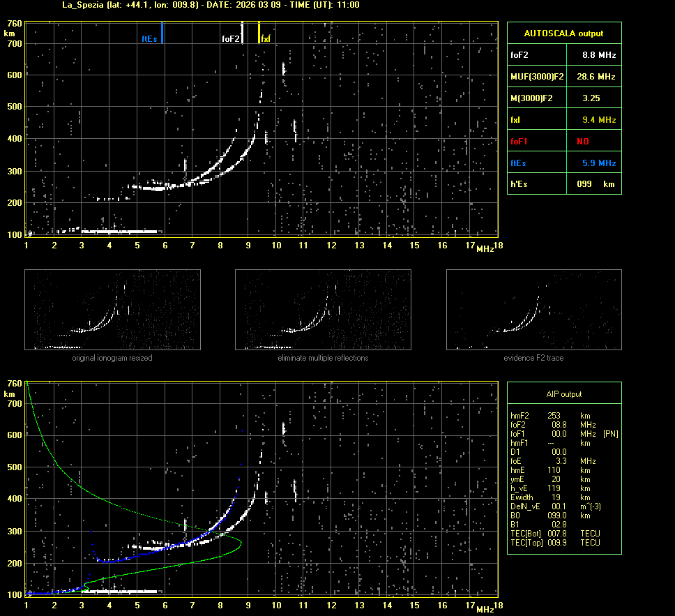Viewport: 675px width, 616px height.
Task: Click the yellow fxI 9.4 MHz value
Action: point(599,120)
